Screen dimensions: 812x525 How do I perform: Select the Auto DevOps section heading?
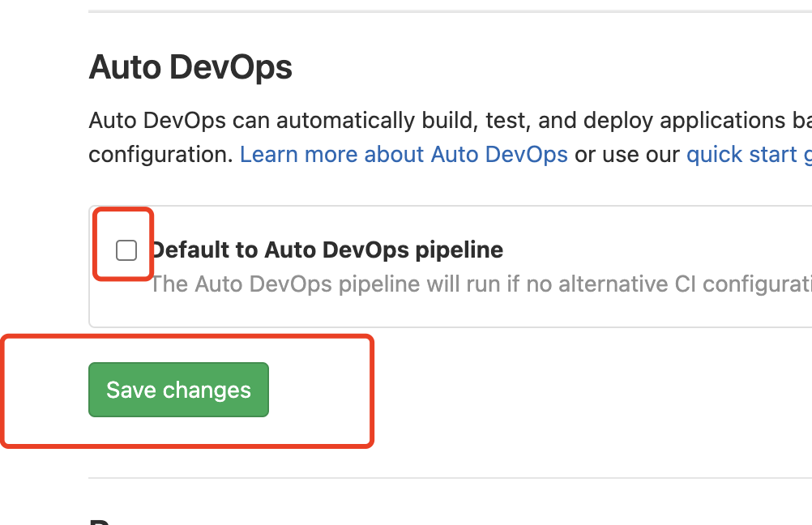tap(190, 67)
